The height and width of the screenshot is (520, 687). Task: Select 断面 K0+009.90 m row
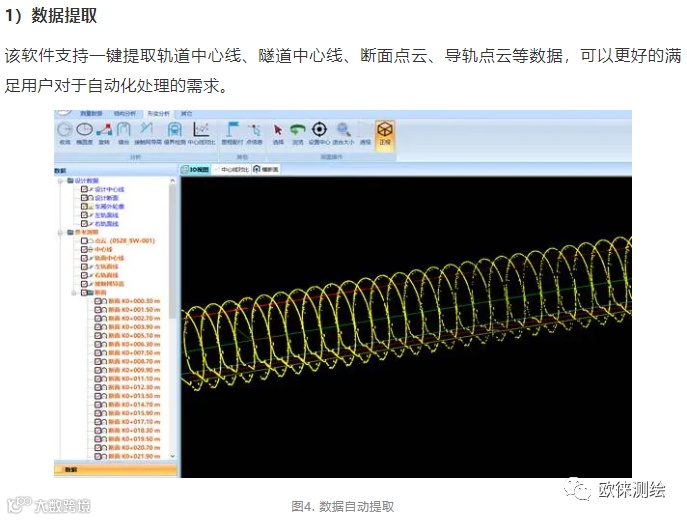click(x=134, y=370)
